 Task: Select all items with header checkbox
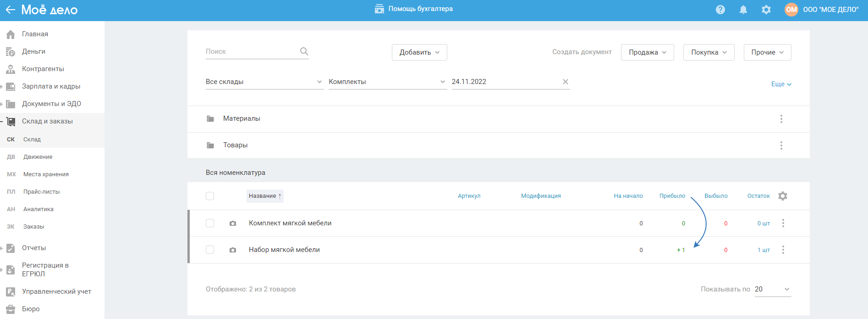click(210, 196)
